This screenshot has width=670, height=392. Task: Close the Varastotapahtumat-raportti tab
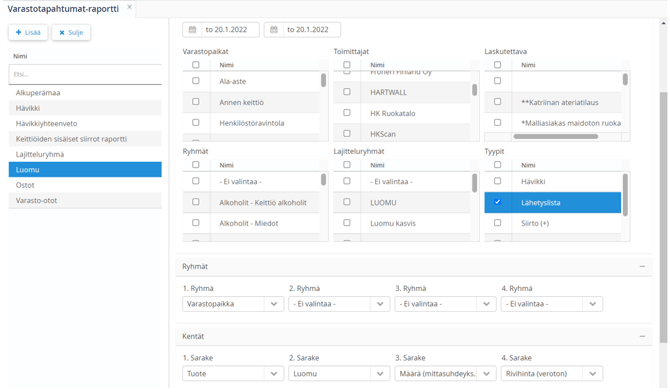coord(129,7)
